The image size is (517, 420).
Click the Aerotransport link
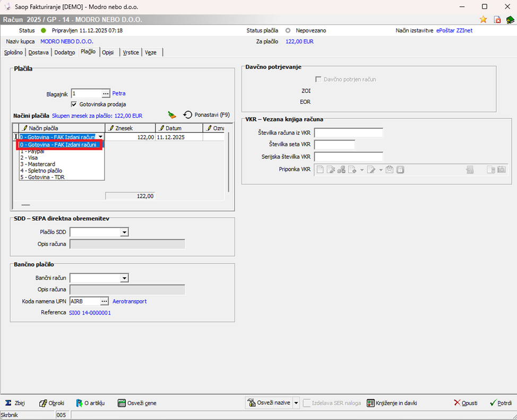pyautogui.click(x=130, y=301)
